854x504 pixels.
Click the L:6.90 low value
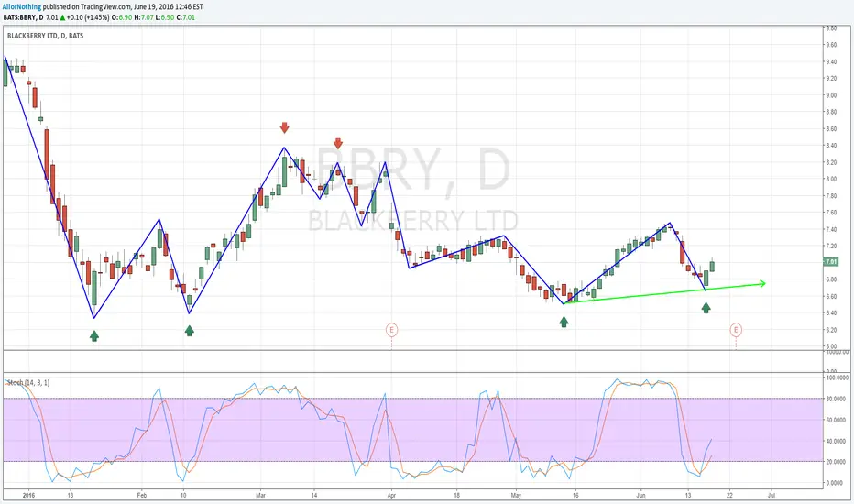coord(165,17)
